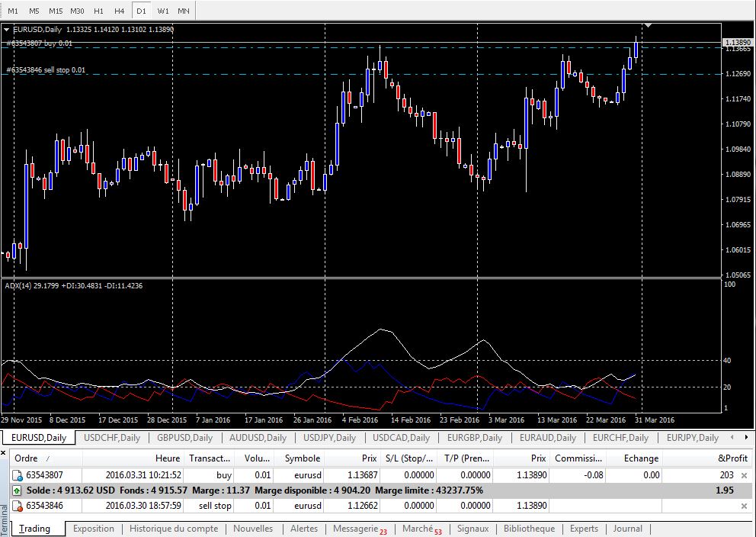Click the chart shift triangle marker at top
The width and height of the screenshot is (756, 537).
pos(648,25)
